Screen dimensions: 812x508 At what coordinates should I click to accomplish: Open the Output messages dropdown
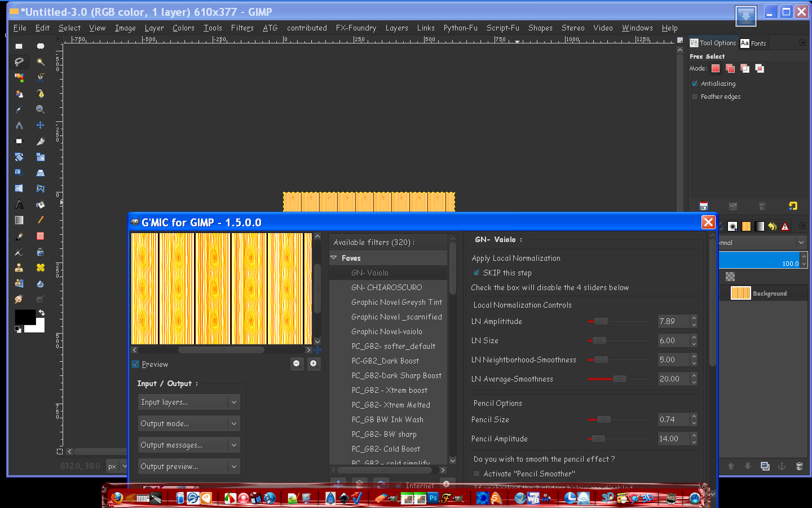pyautogui.click(x=189, y=445)
